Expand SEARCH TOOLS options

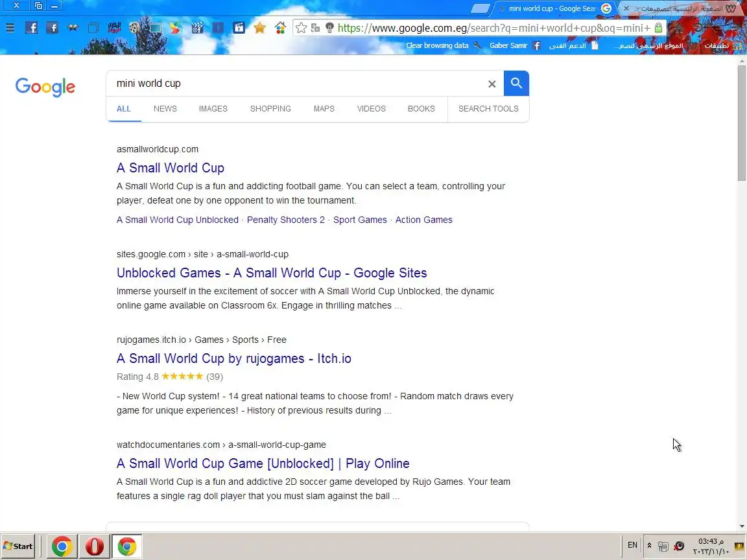pos(488,109)
